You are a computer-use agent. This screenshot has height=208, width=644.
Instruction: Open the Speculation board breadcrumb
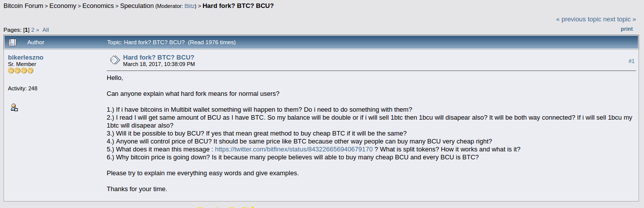[x=136, y=6]
